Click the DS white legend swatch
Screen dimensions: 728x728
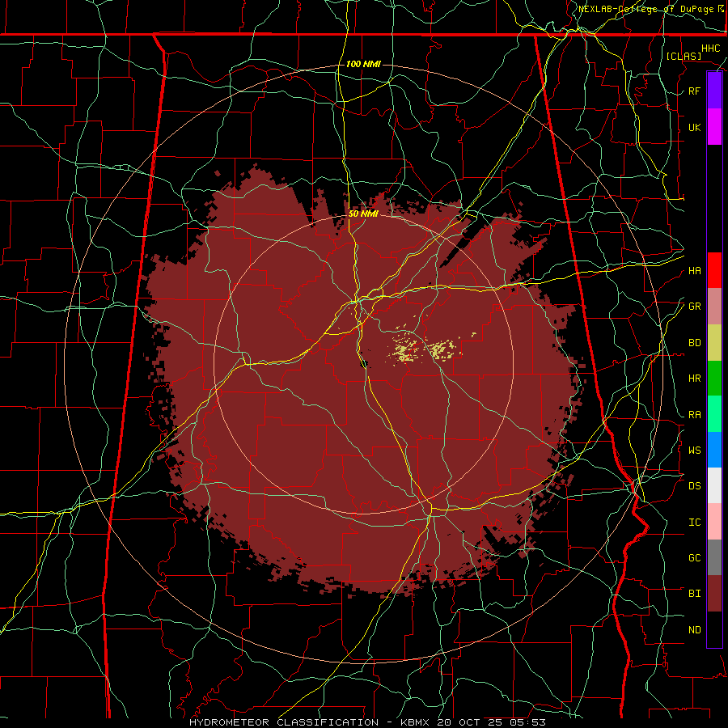(x=714, y=485)
